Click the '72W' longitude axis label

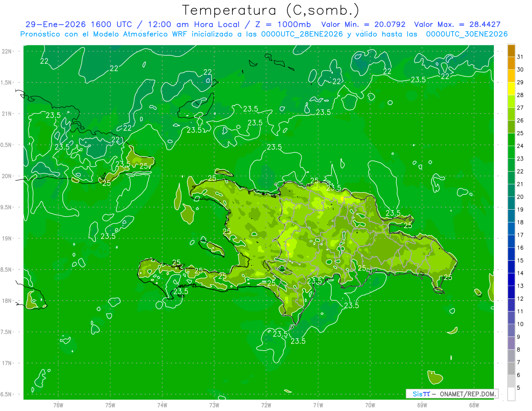pyautogui.click(x=266, y=405)
